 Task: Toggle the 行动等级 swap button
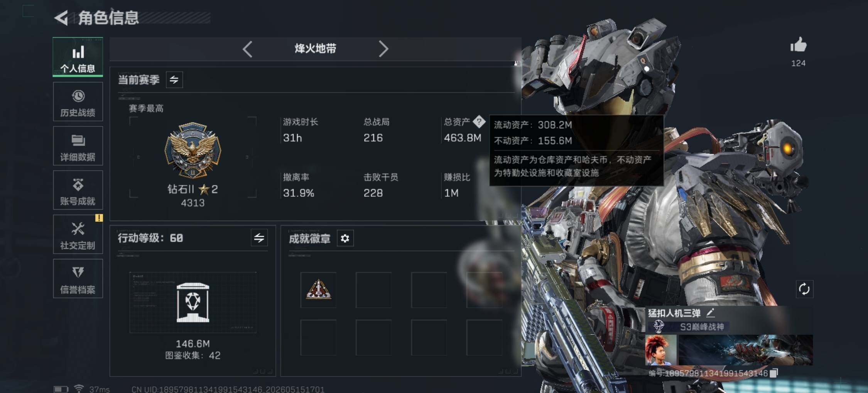pos(259,238)
